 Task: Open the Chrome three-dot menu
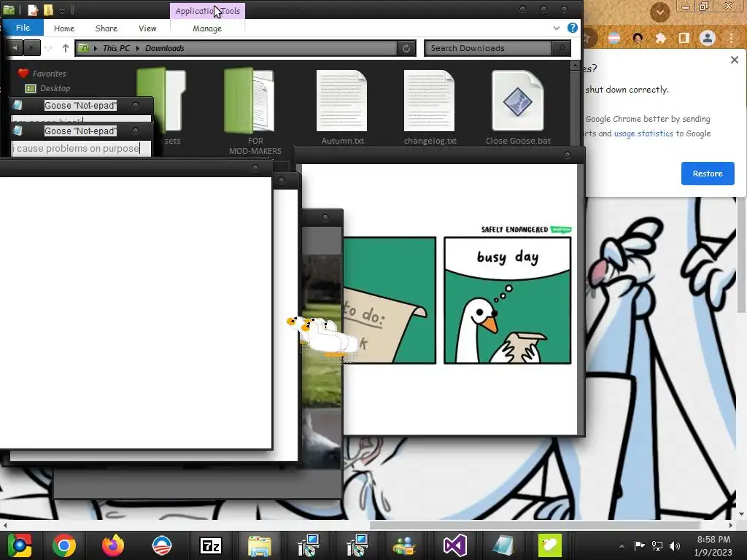[731, 38]
